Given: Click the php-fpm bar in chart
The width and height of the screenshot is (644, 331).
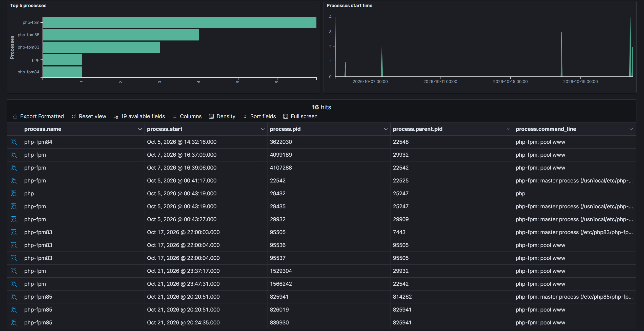Looking at the screenshot, I should coord(180,23).
